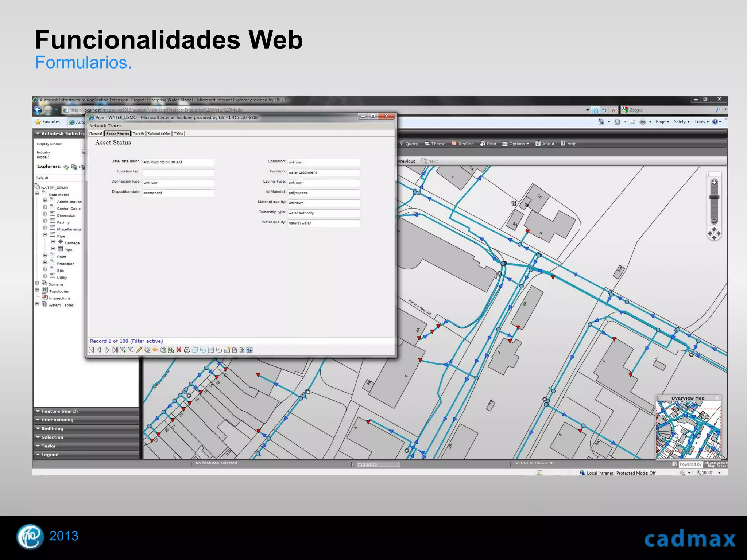Expand the Feature Search panel
This screenshot has height=560, width=747.
(86, 411)
